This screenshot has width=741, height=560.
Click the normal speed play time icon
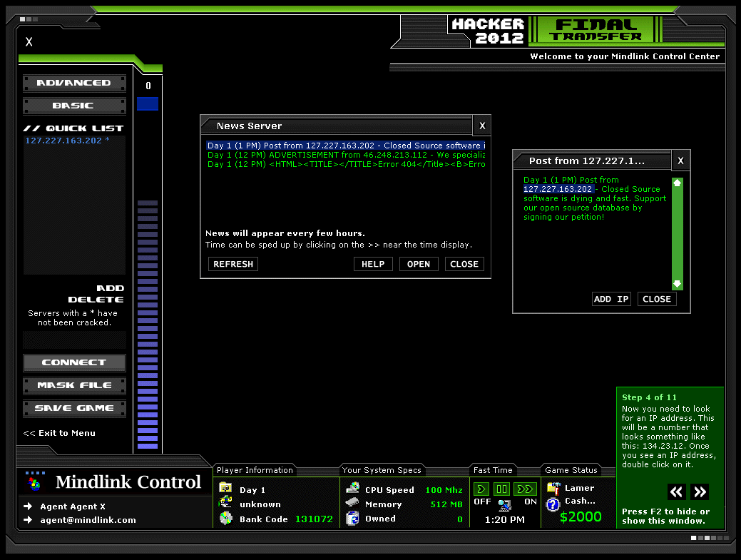click(481, 489)
